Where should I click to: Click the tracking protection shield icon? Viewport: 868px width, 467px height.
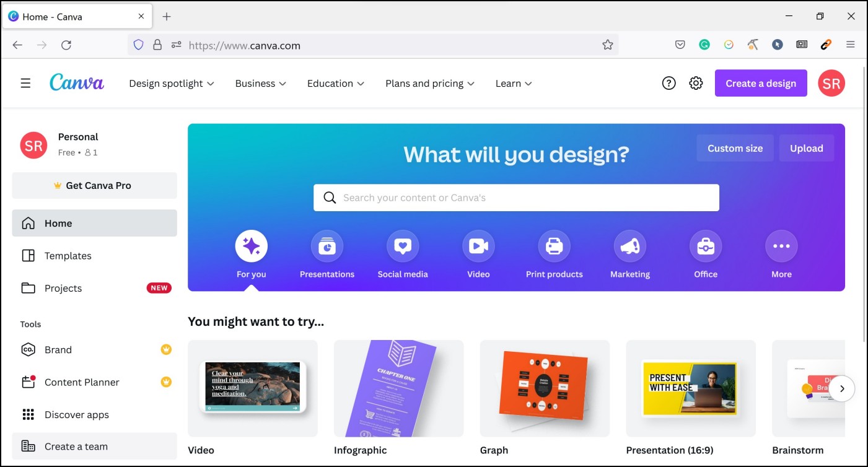(139, 45)
